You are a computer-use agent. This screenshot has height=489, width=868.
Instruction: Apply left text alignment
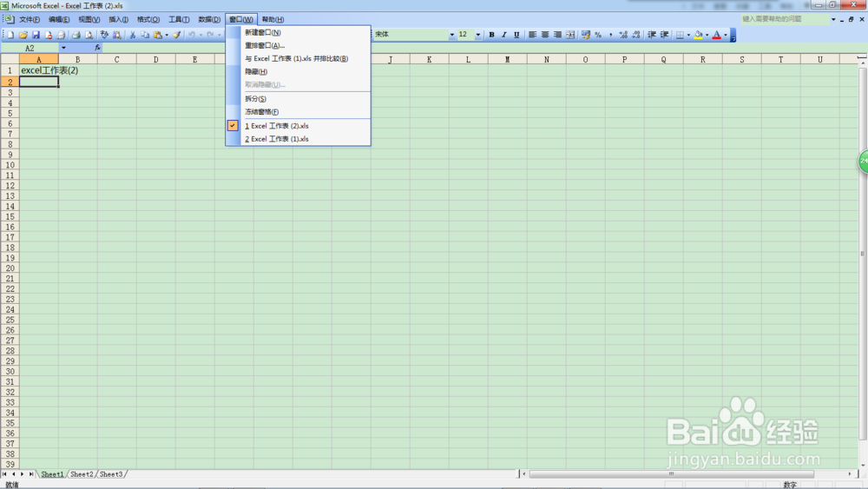(533, 35)
